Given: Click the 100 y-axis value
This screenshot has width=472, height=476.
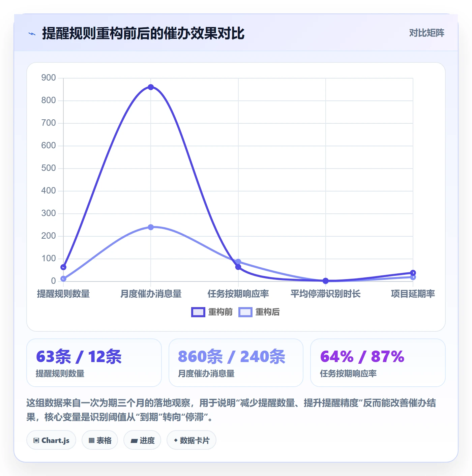Looking at the screenshot, I should pyautogui.click(x=49, y=259).
